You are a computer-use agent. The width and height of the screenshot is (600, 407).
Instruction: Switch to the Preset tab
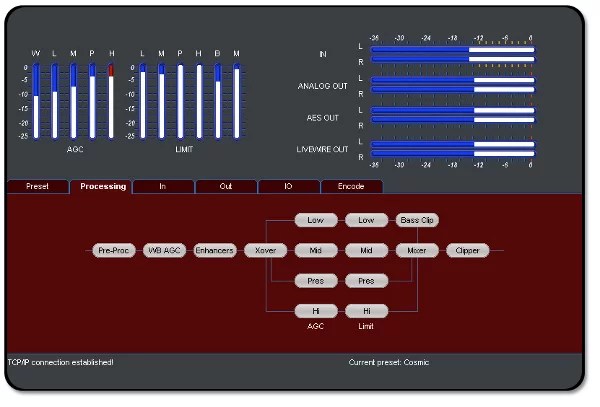pos(37,186)
